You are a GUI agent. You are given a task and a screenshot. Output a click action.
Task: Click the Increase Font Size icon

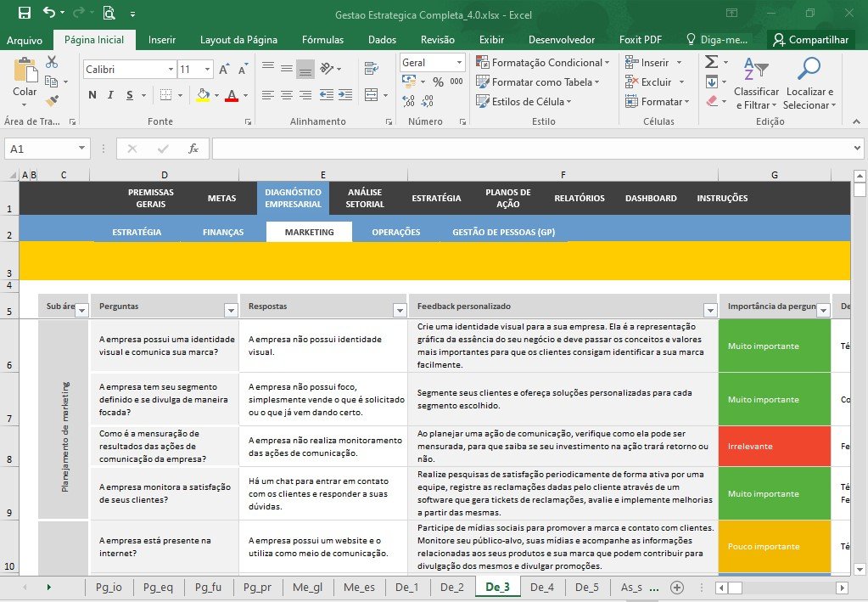click(224, 70)
